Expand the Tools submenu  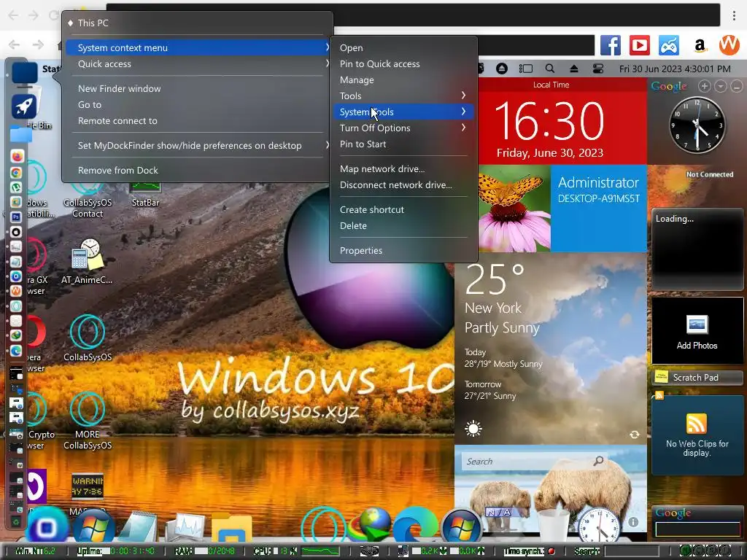click(x=403, y=96)
